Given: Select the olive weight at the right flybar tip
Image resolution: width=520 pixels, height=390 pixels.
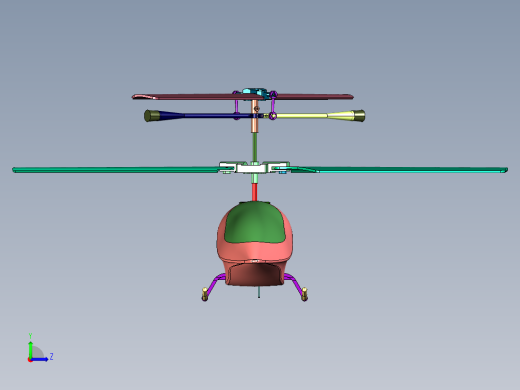Looking at the screenshot, I should point(359,115).
